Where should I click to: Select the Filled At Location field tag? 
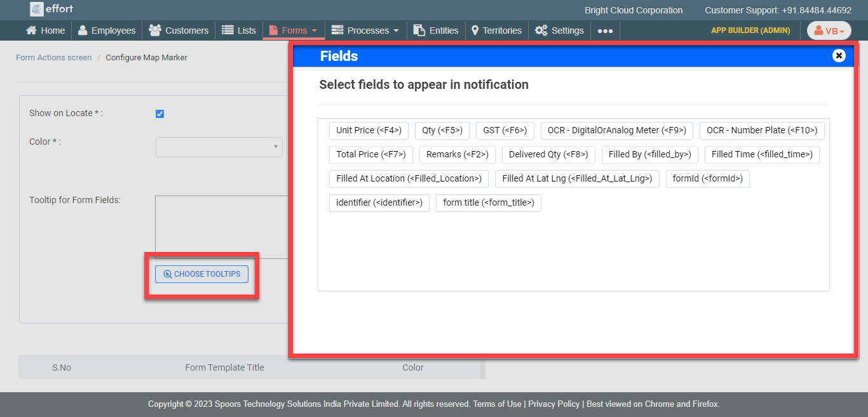point(409,178)
